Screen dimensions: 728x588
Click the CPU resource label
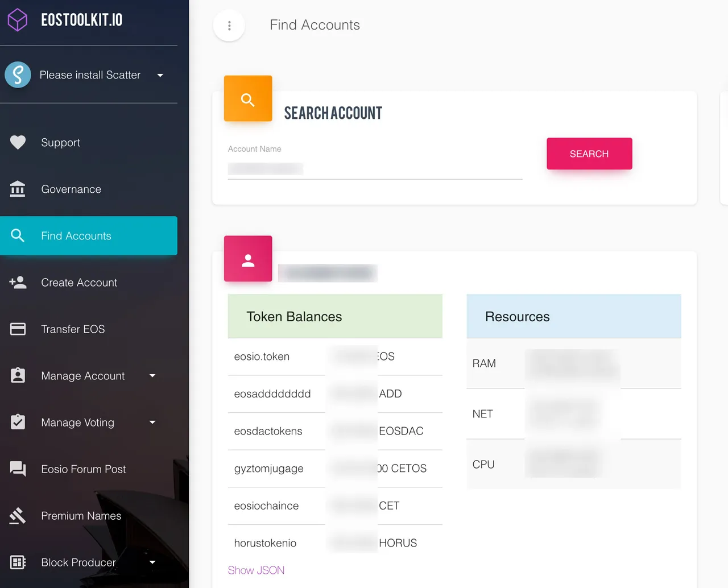pos(483,465)
